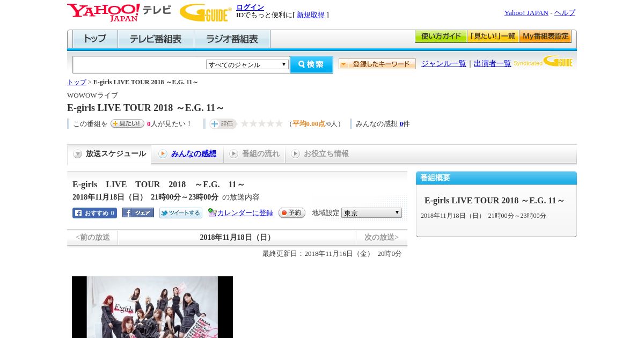Click the WOWOWライブ channel name
Image resolution: width=644 pixels, height=338 pixels.
coord(92,95)
